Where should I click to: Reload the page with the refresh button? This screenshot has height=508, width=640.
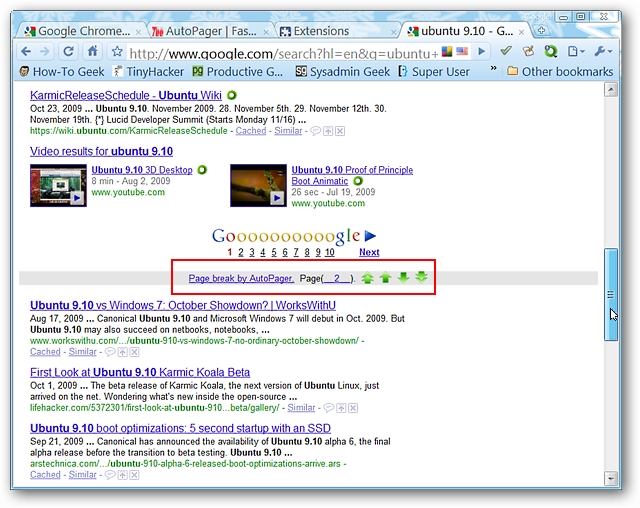(x=69, y=51)
